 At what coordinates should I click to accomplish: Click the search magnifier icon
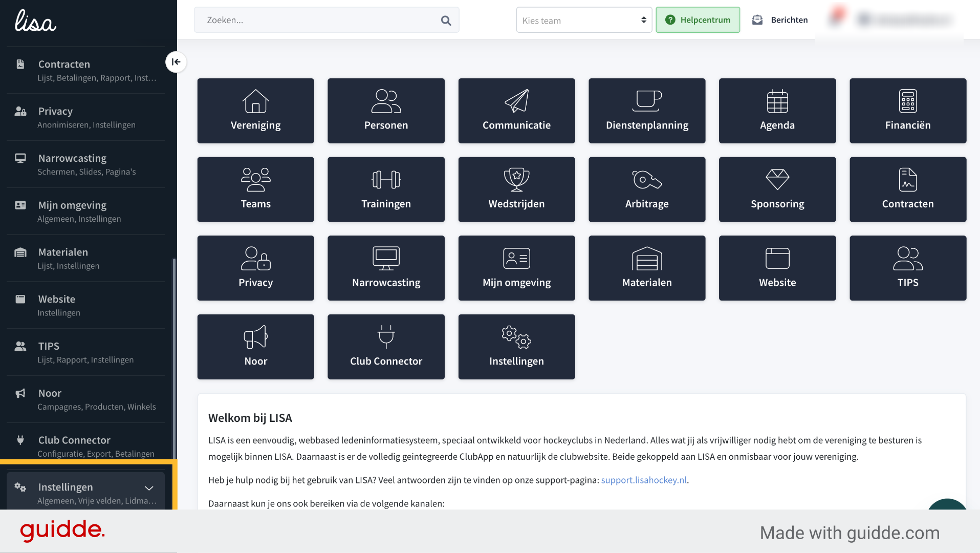point(446,20)
